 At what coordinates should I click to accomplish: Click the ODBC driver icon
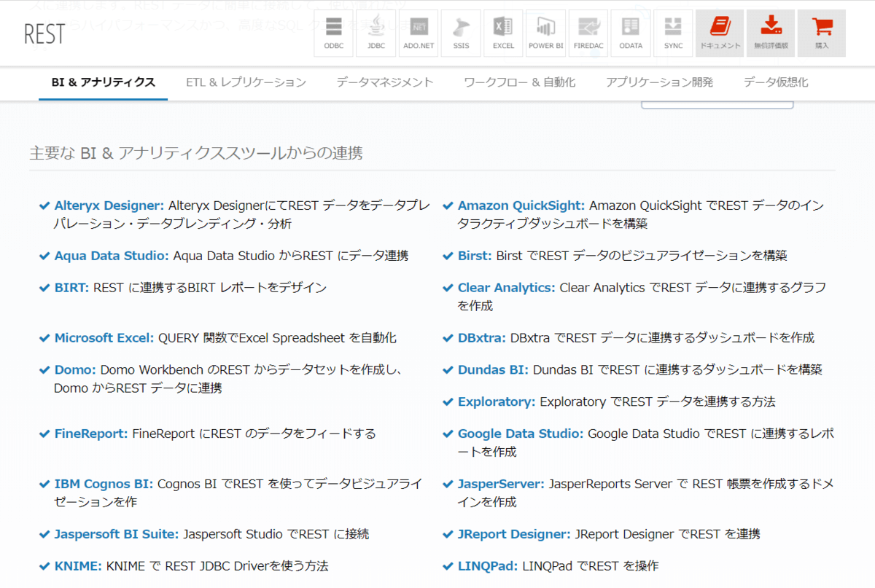[333, 34]
